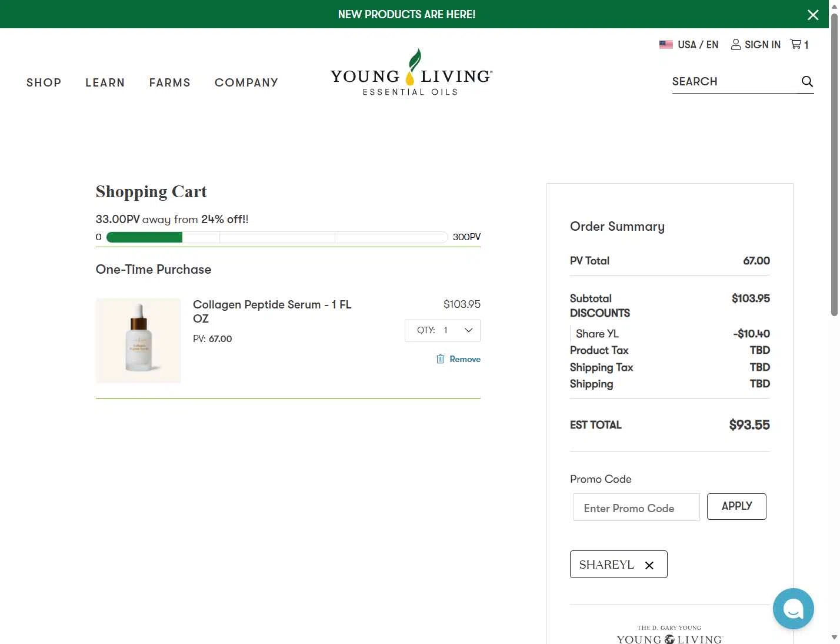
Task: Click the 300PV goal label
Action: point(466,237)
